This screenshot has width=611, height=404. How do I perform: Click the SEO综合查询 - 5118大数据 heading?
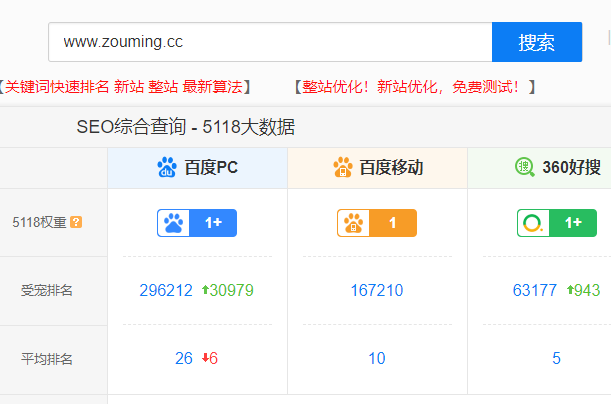pos(185,127)
